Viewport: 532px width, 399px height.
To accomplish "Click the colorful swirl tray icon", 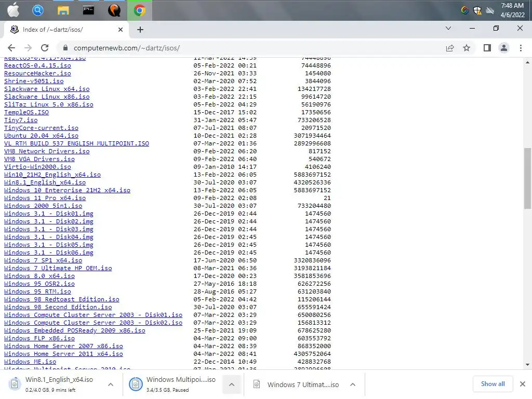I will 465,10.
